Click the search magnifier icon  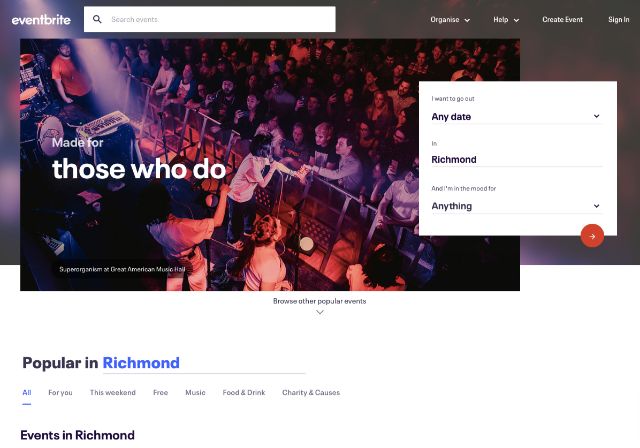[97, 19]
